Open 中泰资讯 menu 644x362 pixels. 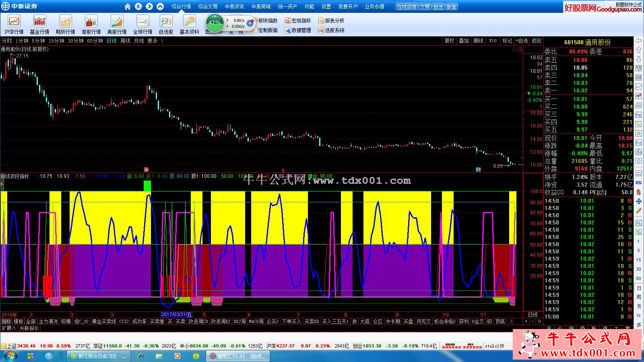click(x=234, y=7)
